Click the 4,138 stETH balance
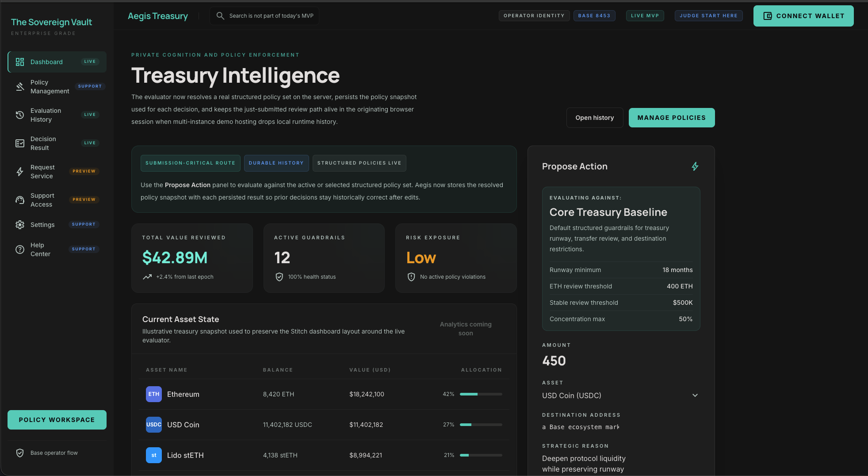 (x=280, y=455)
